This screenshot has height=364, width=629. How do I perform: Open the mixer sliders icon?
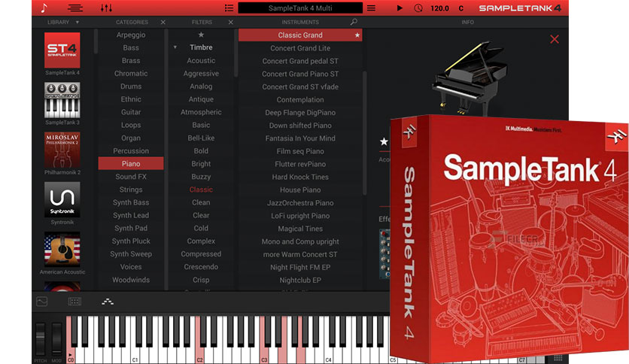106,8
